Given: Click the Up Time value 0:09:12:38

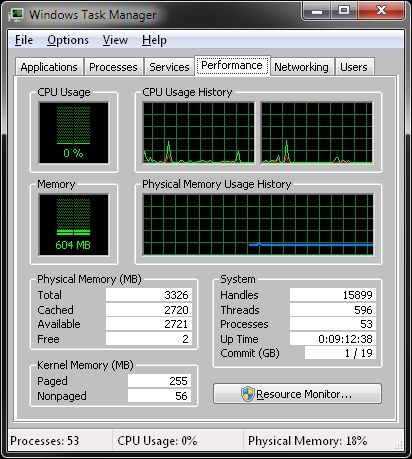Looking at the screenshot, I should pos(333,339).
